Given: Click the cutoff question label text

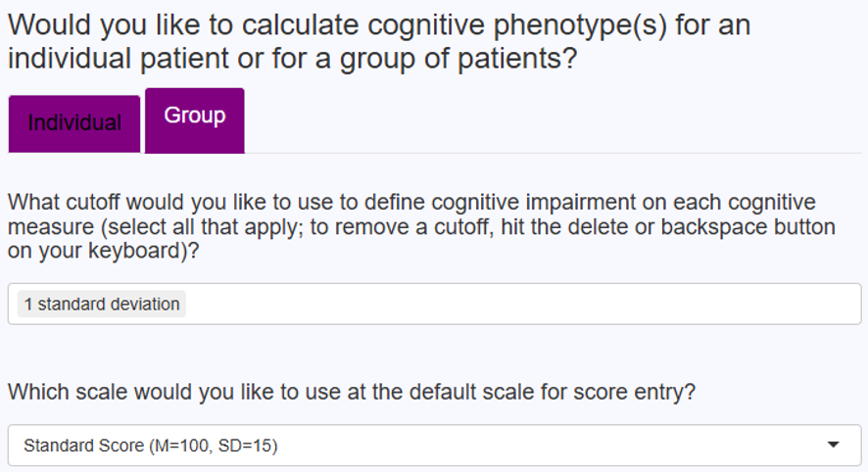Looking at the screenshot, I should 411,203.
